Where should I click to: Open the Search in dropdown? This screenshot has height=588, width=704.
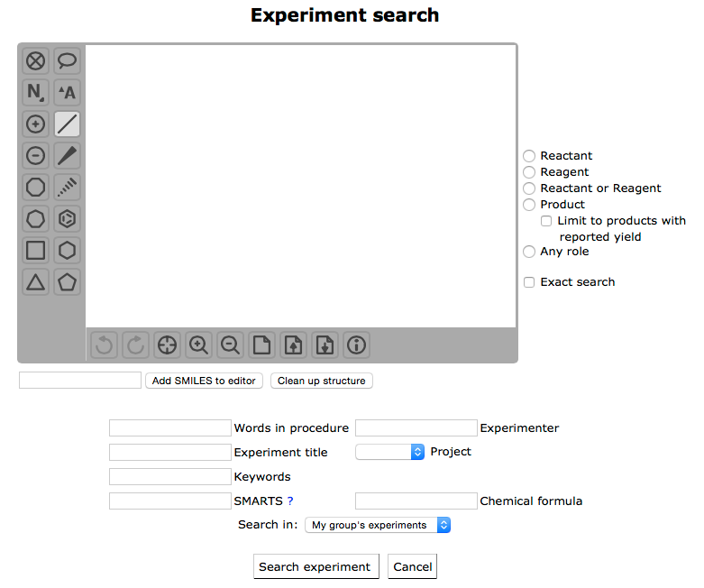[378, 525]
